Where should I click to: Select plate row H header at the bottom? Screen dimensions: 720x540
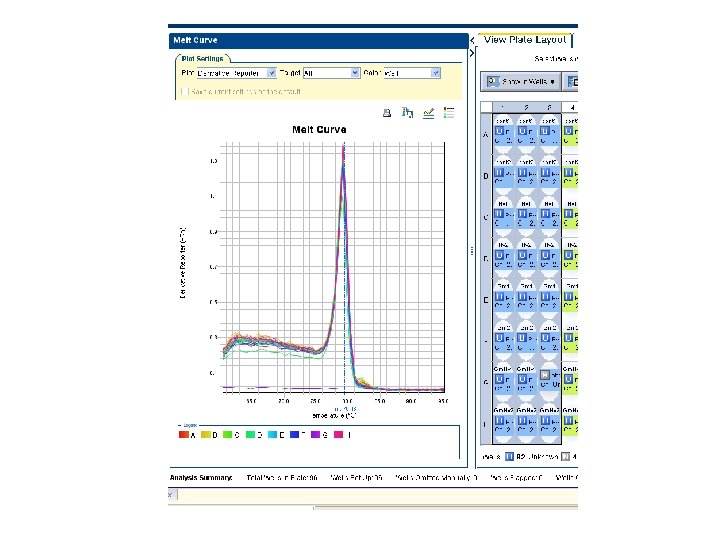pos(486,424)
